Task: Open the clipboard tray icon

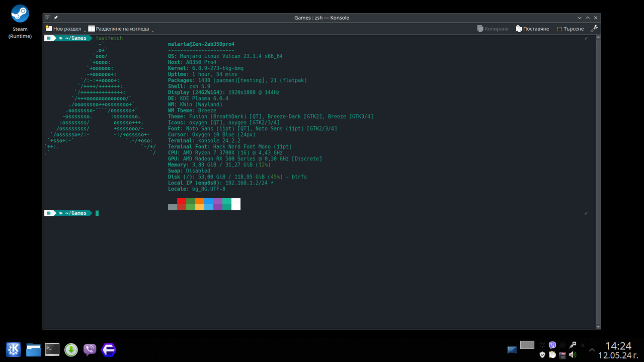Action: point(552,355)
